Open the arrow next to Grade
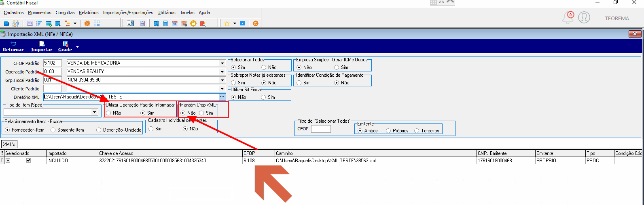This screenshot has width=644, height=205. pos(77,47)
